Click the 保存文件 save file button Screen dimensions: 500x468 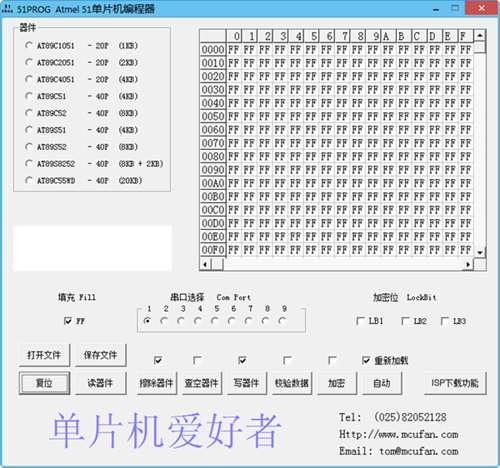tap(101, 355)
